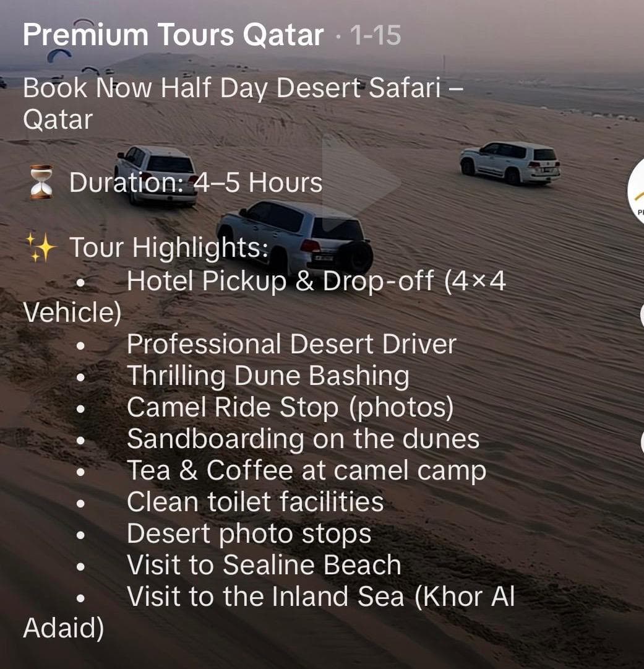
Task: Select the Professional Desert Driver bullet
Action: tap(292, 344)
